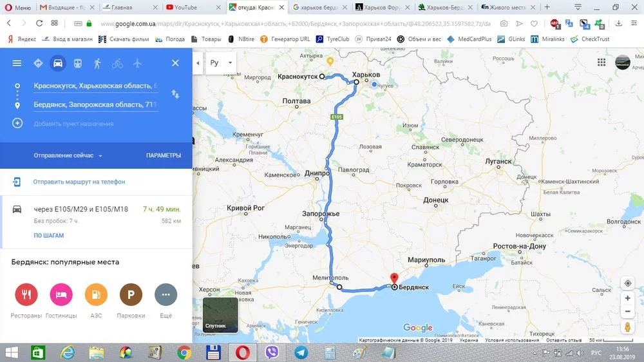Open Google account avatar
The height and width of the screenshot is (362, 644).
pos(623,62)
